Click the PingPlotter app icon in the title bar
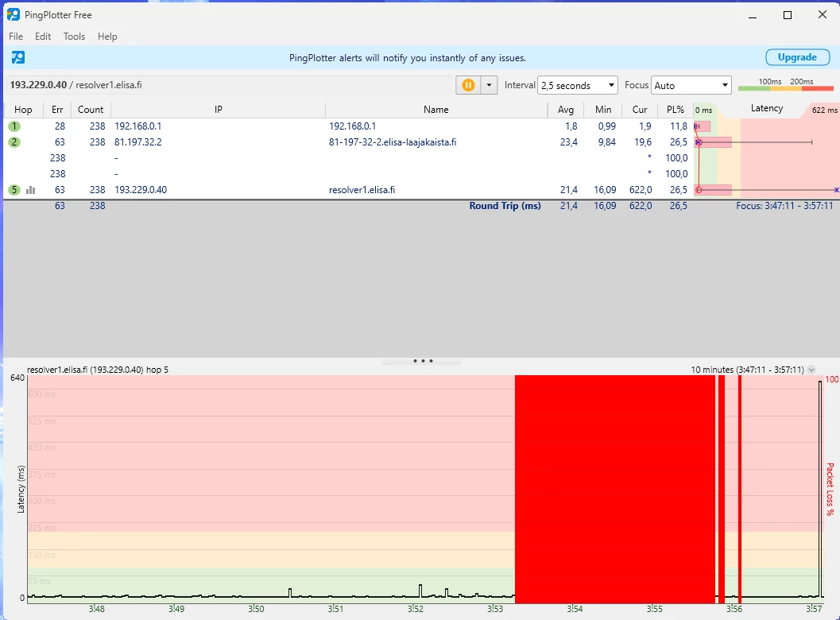Image resolution: width=840 pixels, height=620 pixels. (x=14, y=14)
